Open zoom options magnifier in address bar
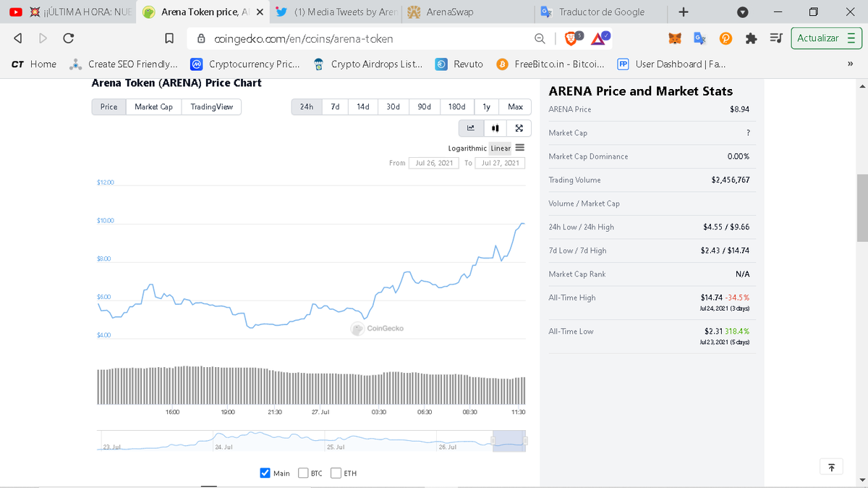Viewport: 868px width, 488px height. [540, 38]
